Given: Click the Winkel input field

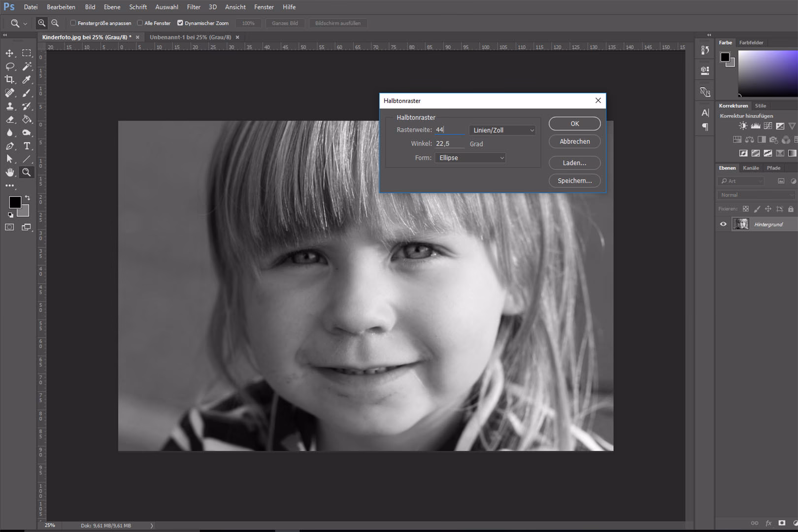Looking at the screenshot, I should (449, 144).
